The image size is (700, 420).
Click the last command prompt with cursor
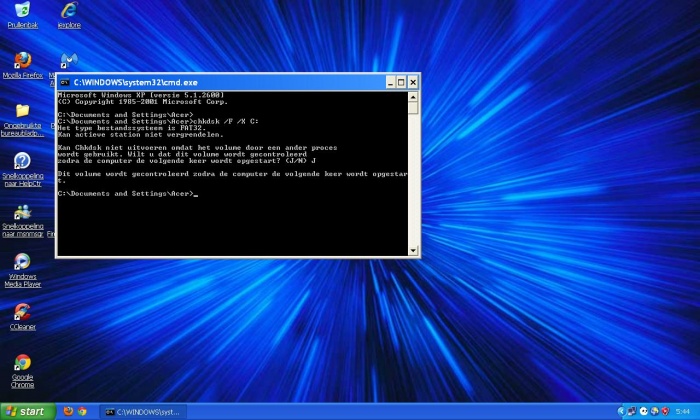click(x=128, y=194)
